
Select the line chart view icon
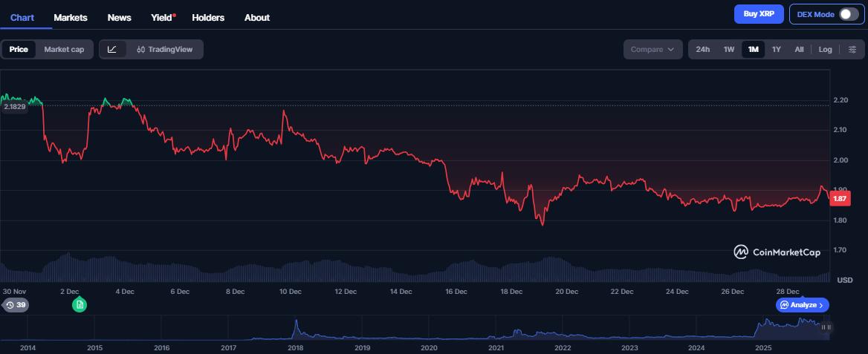112,50
